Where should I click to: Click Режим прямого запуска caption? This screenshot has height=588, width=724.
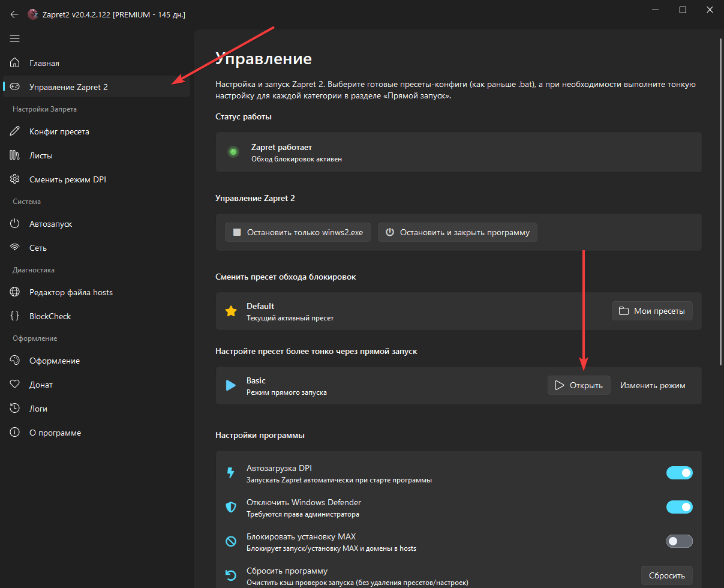pyautogui.click(x=287, y=392)
